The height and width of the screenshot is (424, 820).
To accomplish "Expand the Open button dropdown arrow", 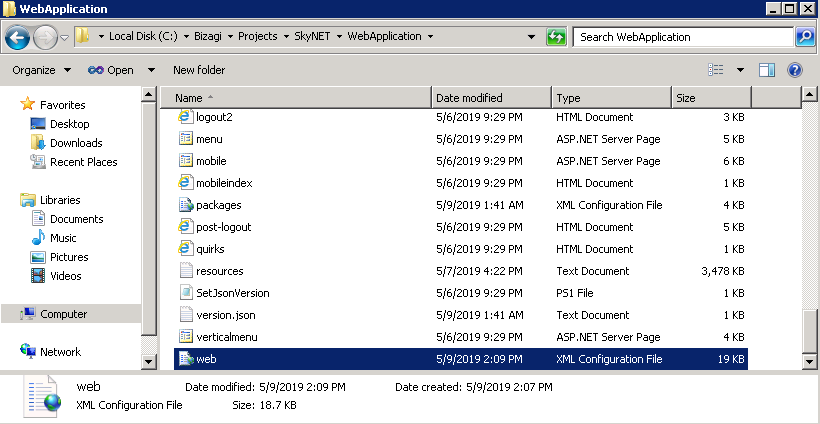I will coord(151,70).
